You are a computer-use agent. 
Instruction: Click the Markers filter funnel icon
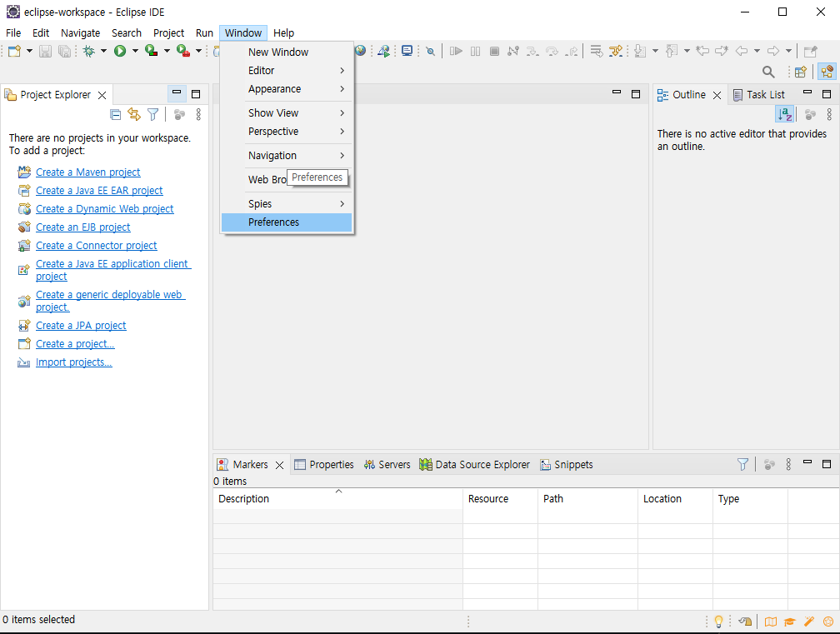point(742,464)
